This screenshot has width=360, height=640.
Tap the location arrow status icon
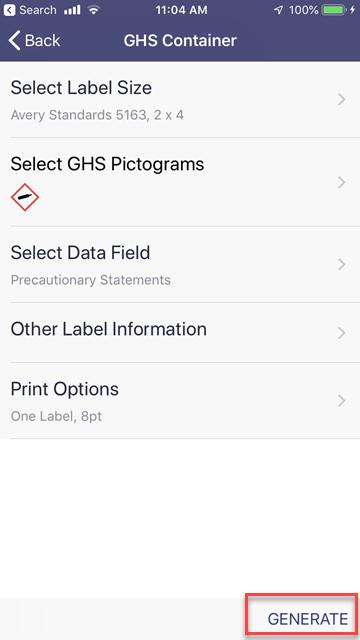pos(279,10)
